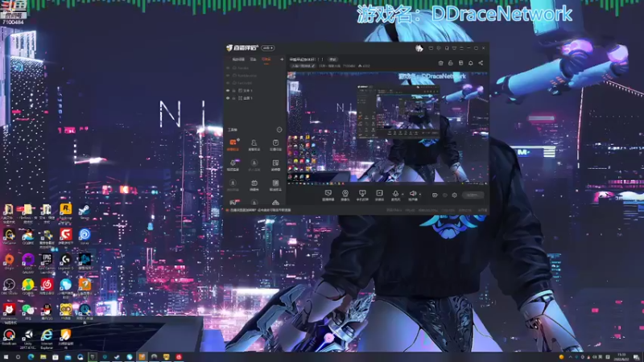The height and width of the screenshot is (362, 644).
Task: Add a screen capture source below the preview
Action: tap(328, 195)
